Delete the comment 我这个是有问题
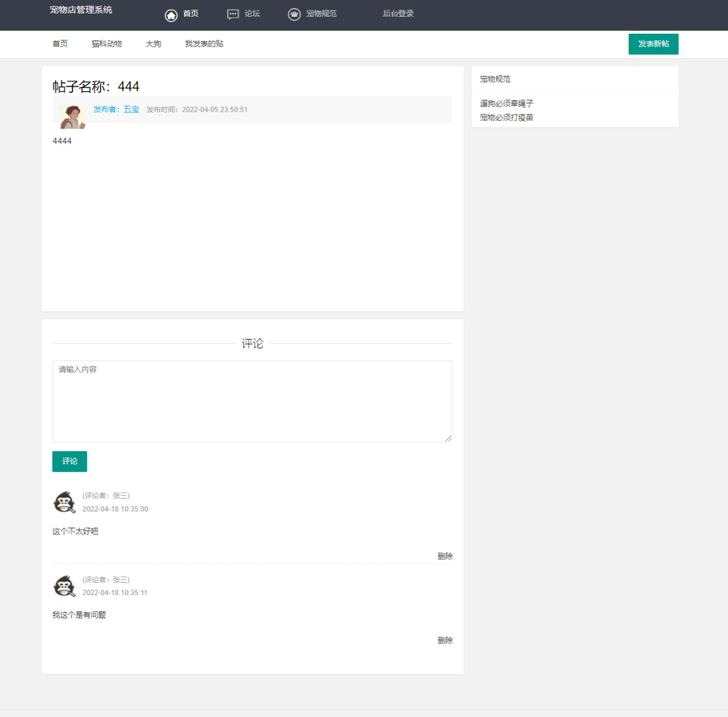The image size is (728, 717). (x=445, y=641)
